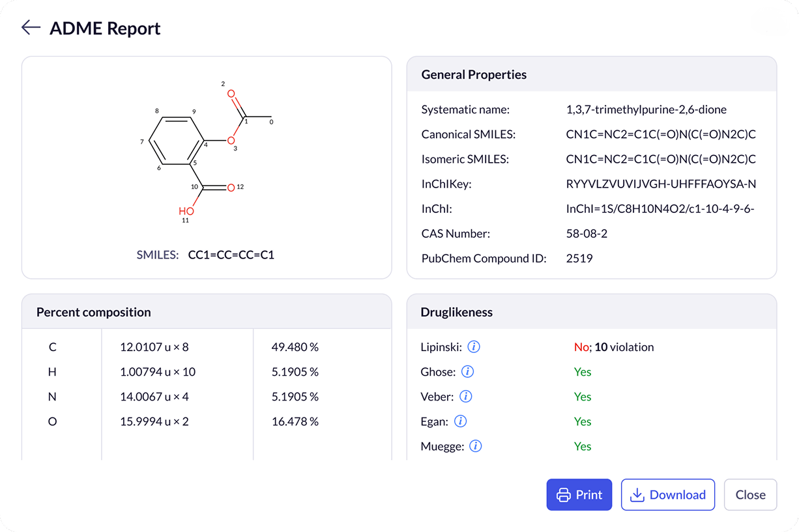Viewport: 799px width, 532px height.
Task: Select the SMILES string under the structure
Action: 231,255
